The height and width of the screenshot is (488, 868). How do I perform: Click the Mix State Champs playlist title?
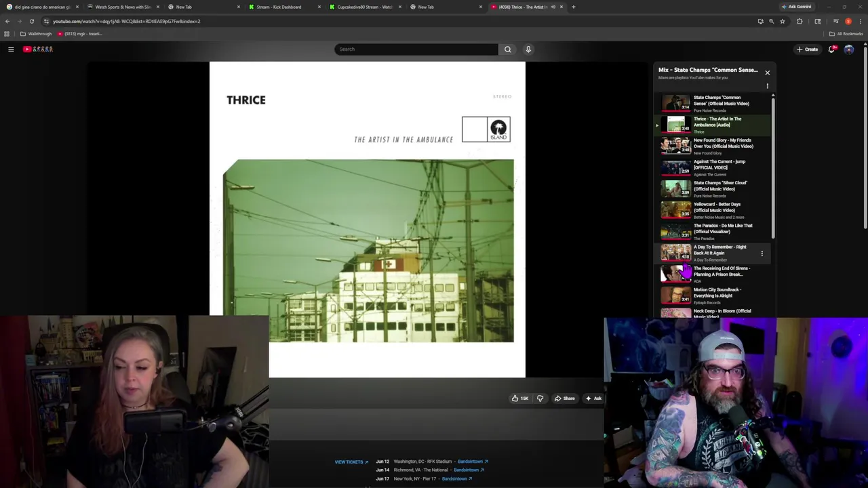point(708,70)
